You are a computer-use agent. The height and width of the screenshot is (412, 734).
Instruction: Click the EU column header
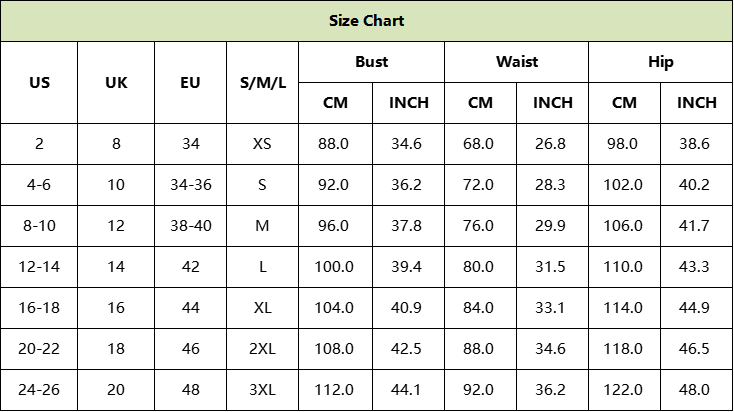point(191,82)
